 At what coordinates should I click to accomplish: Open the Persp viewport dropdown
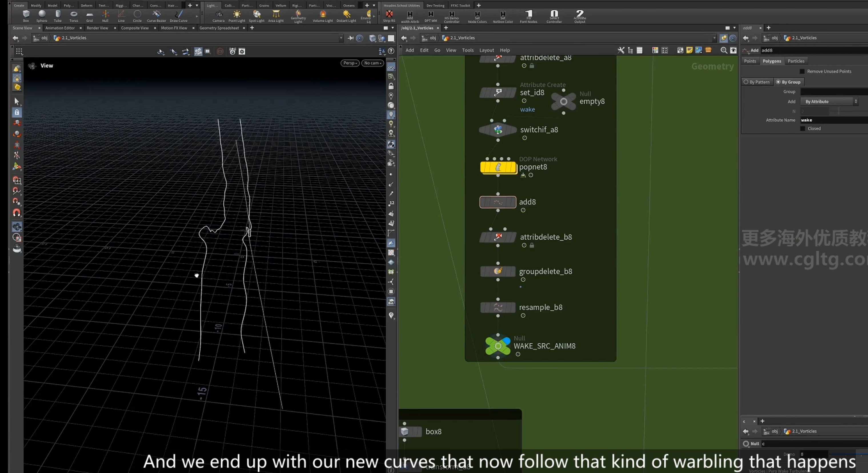click(x=350, y=63)
